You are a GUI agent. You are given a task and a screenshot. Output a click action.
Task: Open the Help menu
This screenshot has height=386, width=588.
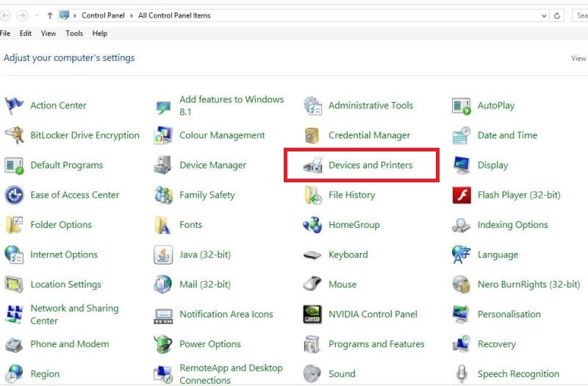click(x=100, y=33)
